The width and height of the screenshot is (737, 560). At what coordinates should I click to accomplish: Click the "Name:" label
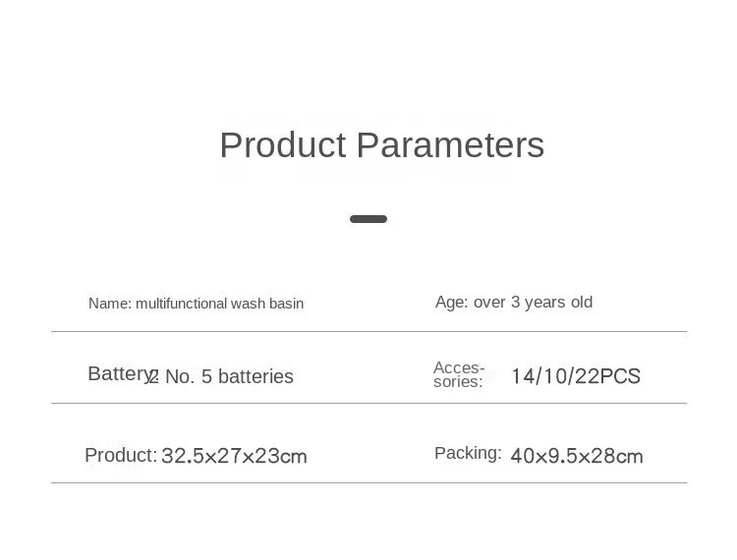110,304
